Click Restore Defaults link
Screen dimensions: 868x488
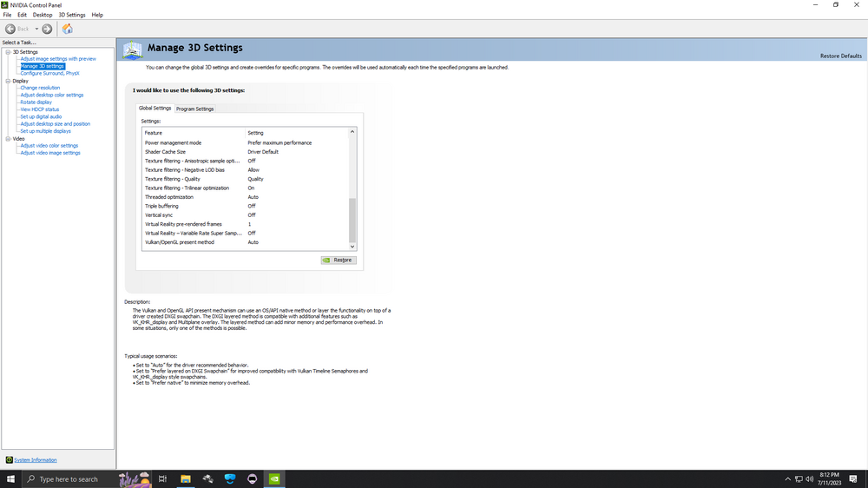click(x=841, y=56)
